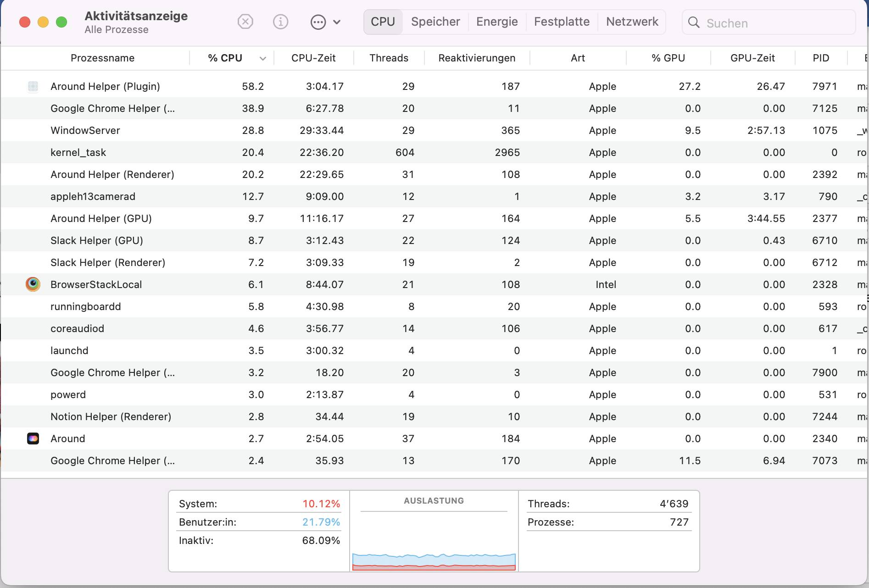
Task: Open the Energie tab
Action: point(497,22)
